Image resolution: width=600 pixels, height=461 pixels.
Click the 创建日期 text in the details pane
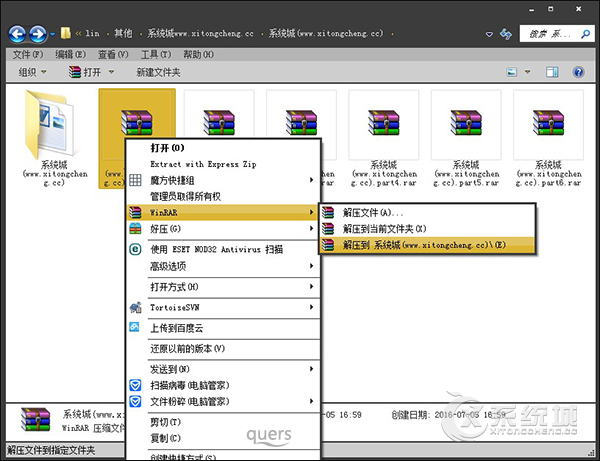coord(410,415)
